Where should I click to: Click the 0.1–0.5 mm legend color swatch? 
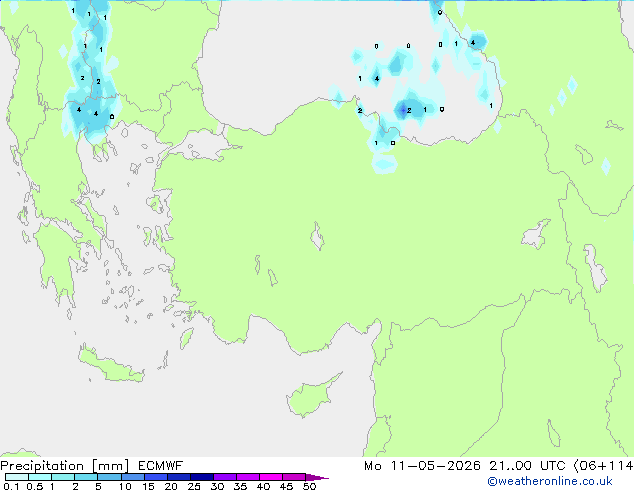(x=17, y=477)
